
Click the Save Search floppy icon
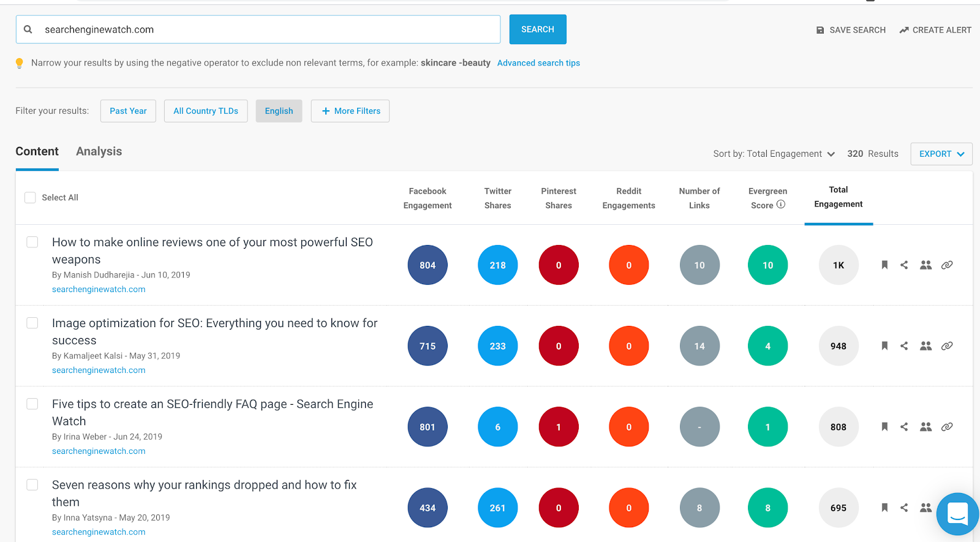[x=820, y=30]
